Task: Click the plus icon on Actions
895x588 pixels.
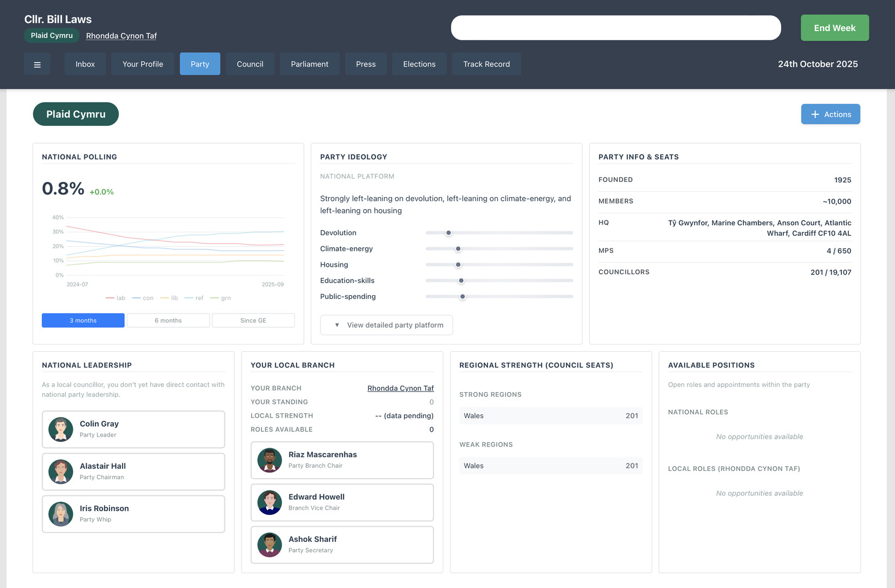Action: point(815,114)
